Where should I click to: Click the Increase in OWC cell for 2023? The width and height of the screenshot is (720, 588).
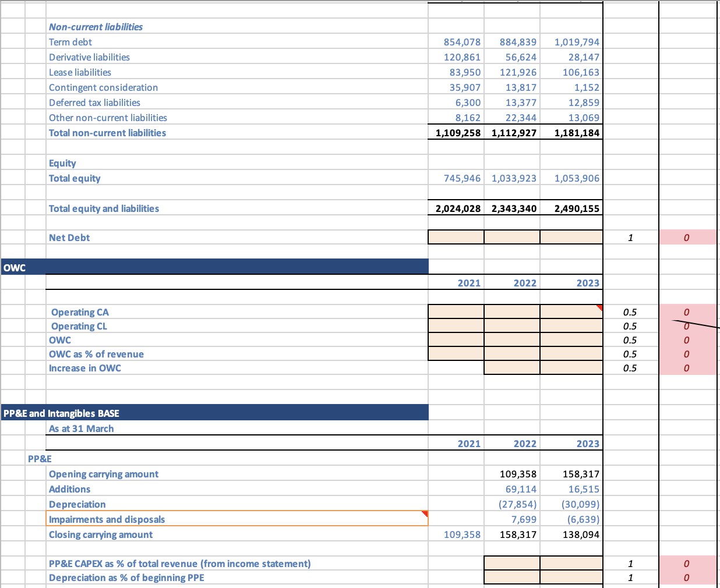(x=571, y=368)
